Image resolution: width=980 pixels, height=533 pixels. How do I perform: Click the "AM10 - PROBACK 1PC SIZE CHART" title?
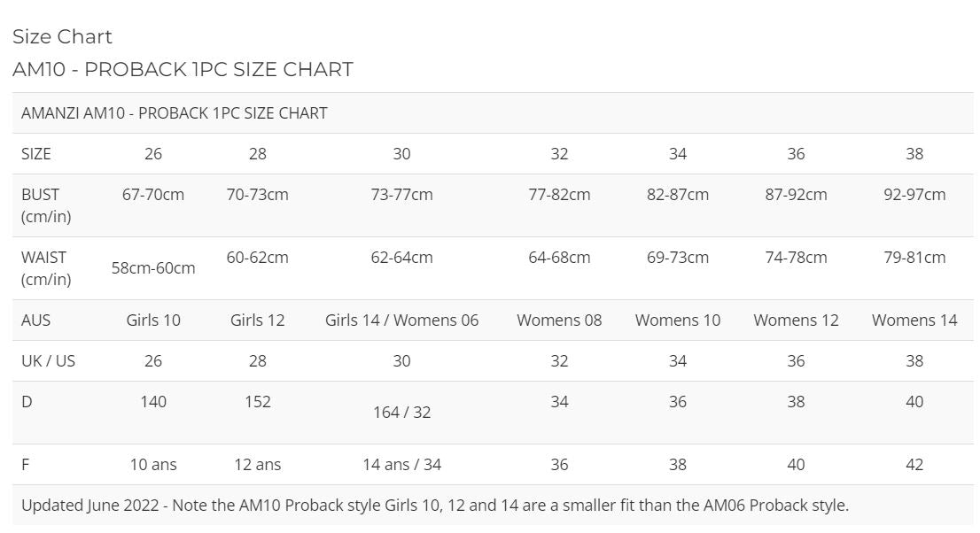[x=183, y=69]
